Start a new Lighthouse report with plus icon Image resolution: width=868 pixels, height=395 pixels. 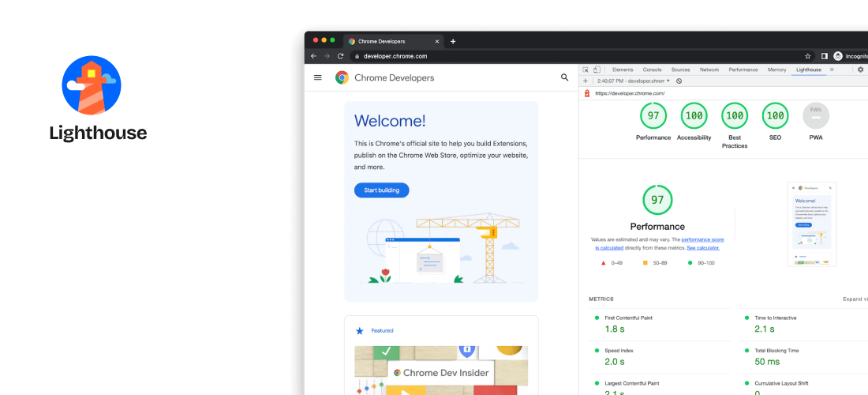click(586, 81)
